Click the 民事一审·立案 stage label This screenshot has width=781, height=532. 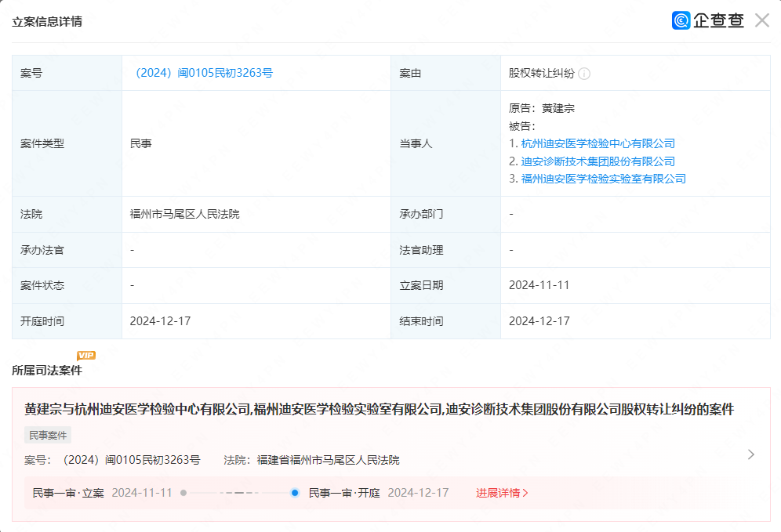click(x=68, y=493)
